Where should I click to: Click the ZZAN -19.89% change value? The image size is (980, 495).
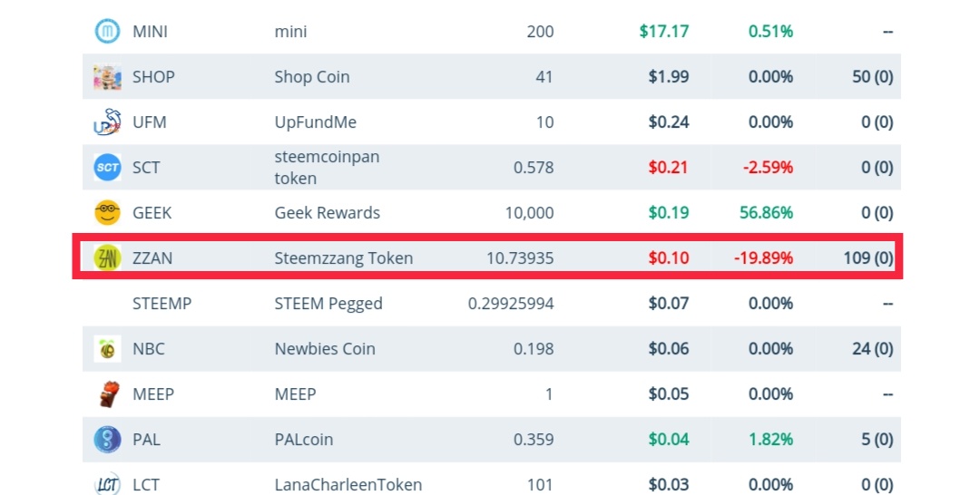pos(763,258)
